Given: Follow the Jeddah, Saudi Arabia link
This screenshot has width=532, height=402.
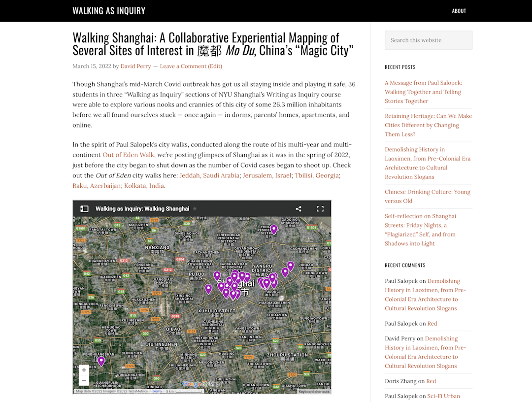Looking at the screenshot, I should (209, 175).
